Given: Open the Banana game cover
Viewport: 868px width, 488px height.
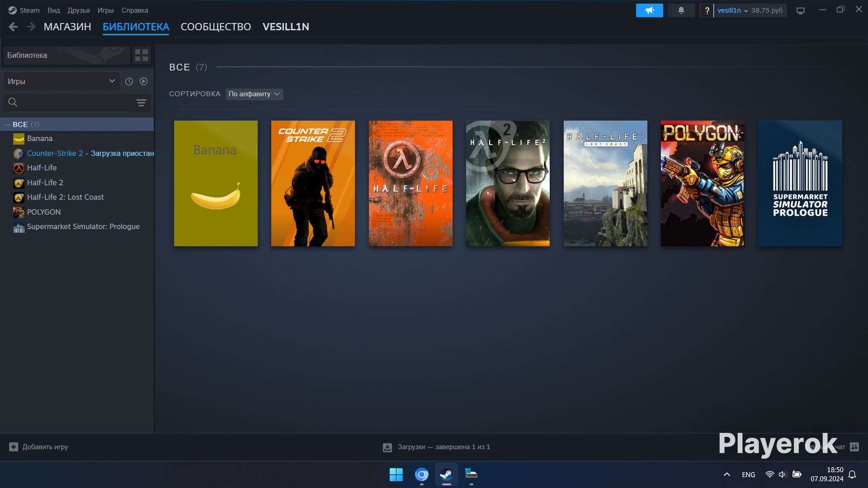Looking at the screenshot, I should pyautogui.click(x=216, y=183).
